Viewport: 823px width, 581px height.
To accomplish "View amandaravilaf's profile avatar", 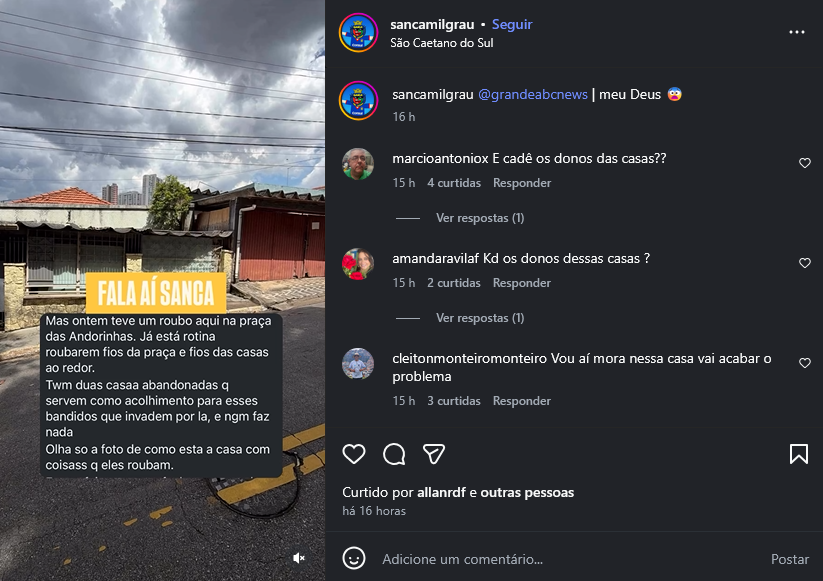I will pyautogui.click(x=358, y=264).
